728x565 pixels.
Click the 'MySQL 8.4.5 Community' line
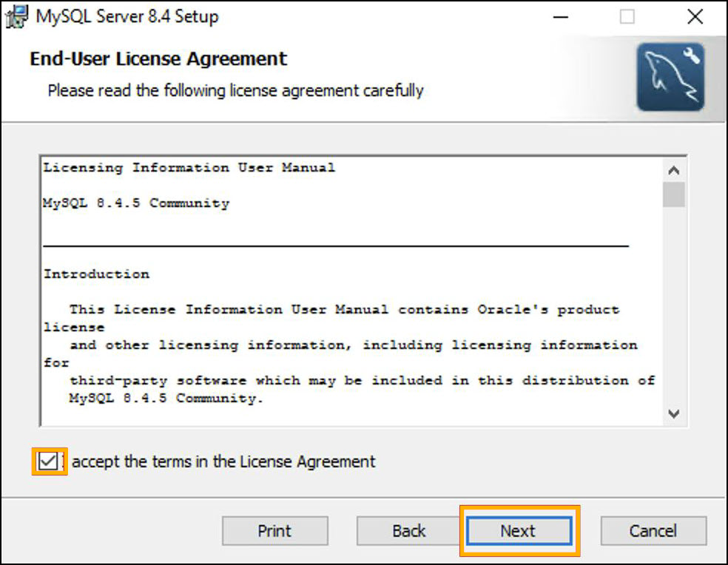pos(136,203)
